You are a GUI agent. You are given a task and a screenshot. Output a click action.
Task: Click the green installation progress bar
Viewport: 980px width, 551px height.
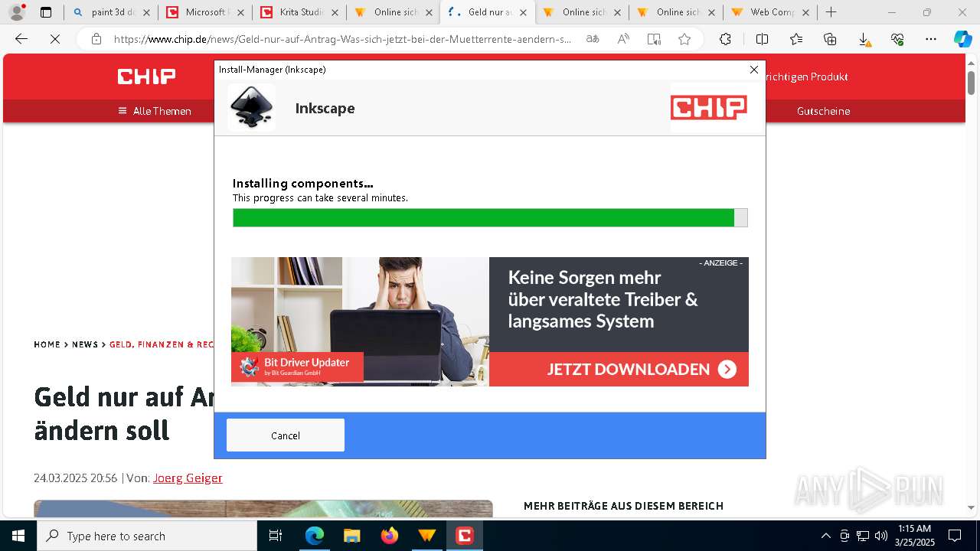pos(490,218)
